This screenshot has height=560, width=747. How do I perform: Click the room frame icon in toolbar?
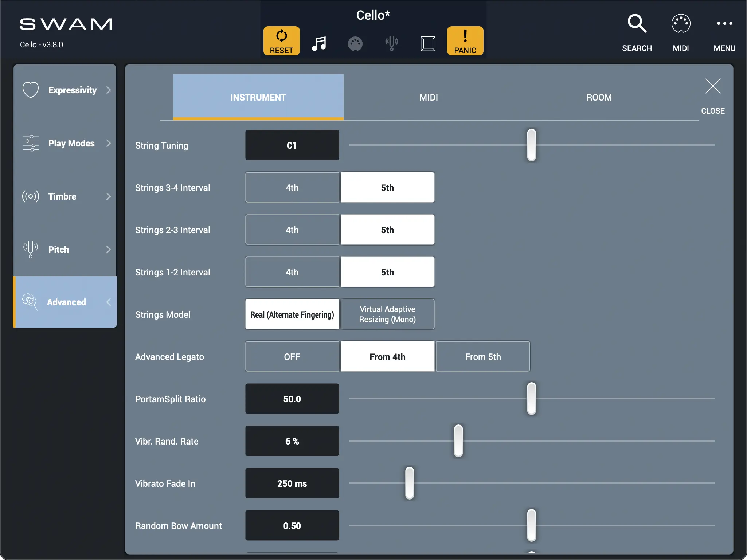428,44
